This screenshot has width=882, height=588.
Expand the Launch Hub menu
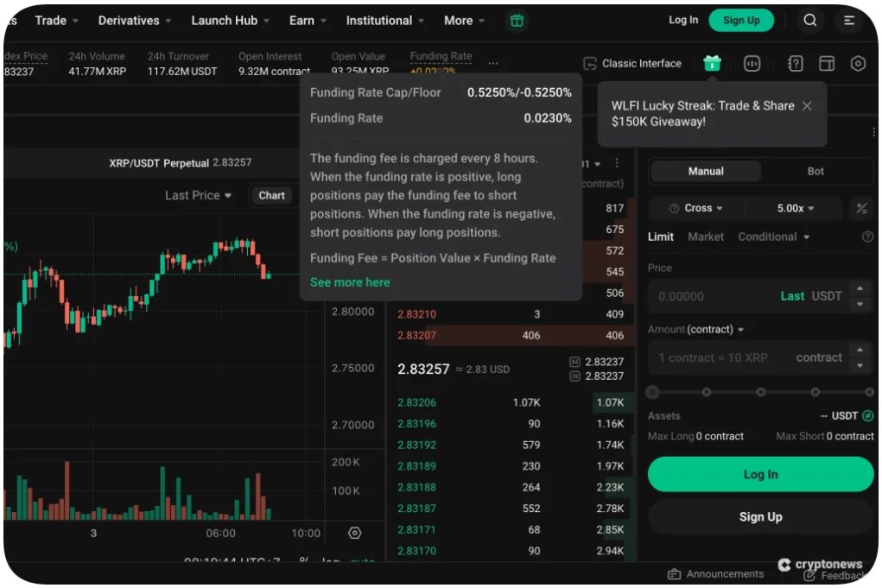(x=230, y=21)
